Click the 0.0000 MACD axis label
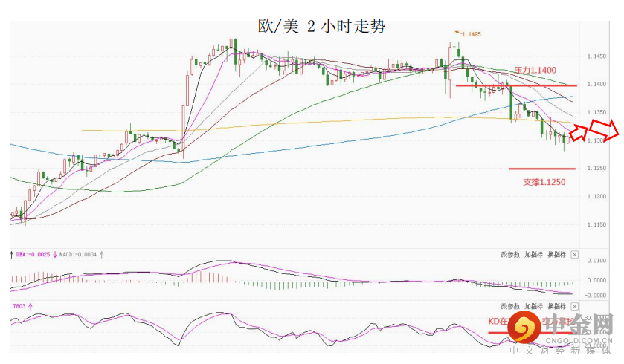 [597, 280]
